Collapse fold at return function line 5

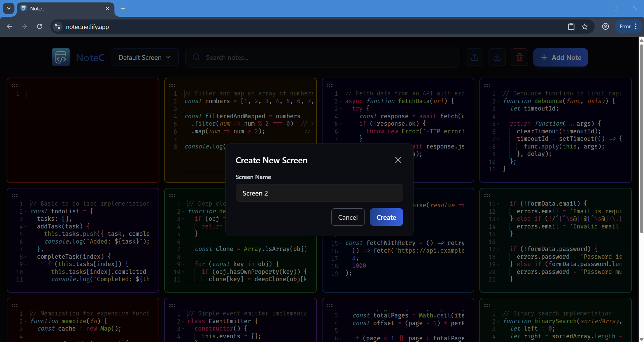[498, 124]
